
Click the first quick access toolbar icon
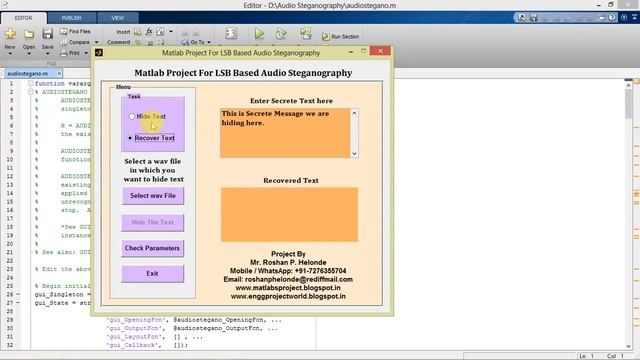coord(522,17)
